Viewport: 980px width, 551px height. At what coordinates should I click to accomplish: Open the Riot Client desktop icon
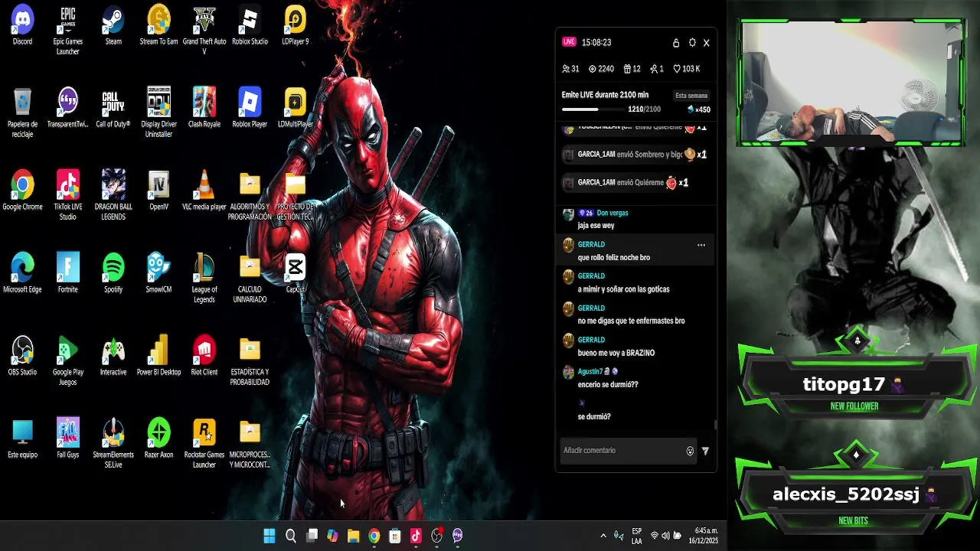click(x=204, y=357)
